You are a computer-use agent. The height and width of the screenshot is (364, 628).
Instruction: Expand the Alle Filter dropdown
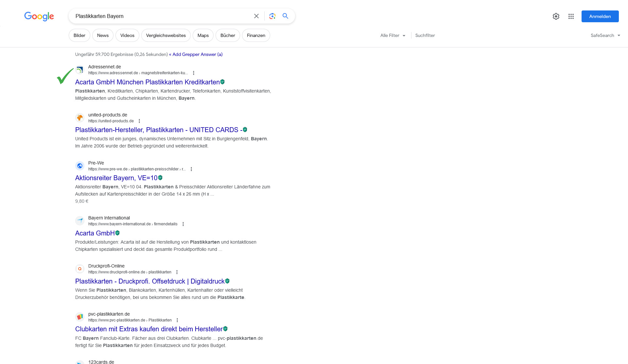393,35
